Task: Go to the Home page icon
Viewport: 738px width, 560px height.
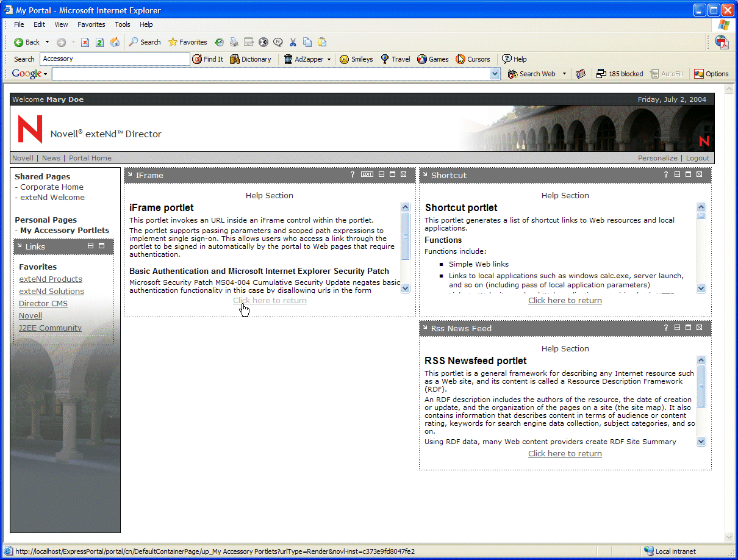Action: [x=115, y=42]
